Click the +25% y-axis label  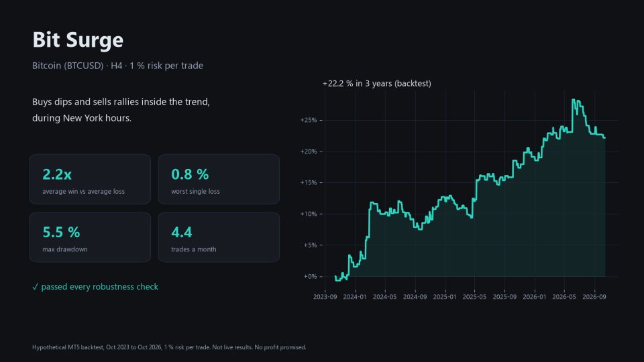tap(309, 120)
